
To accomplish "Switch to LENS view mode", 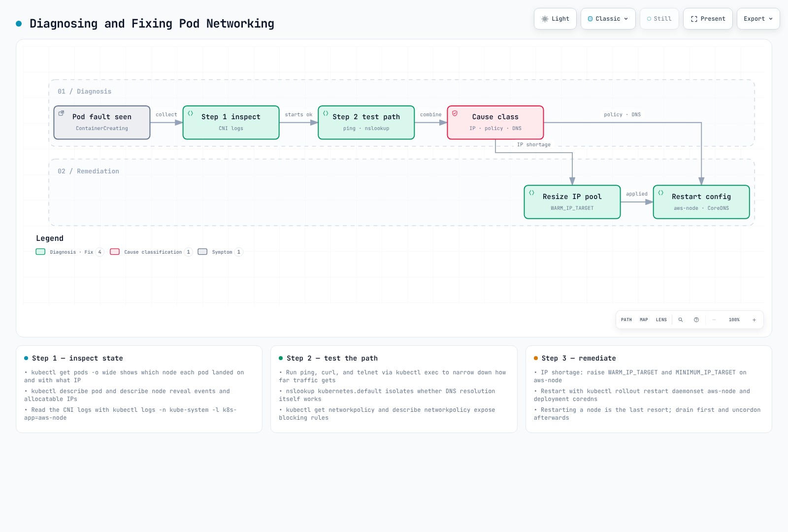I will 661,320.
